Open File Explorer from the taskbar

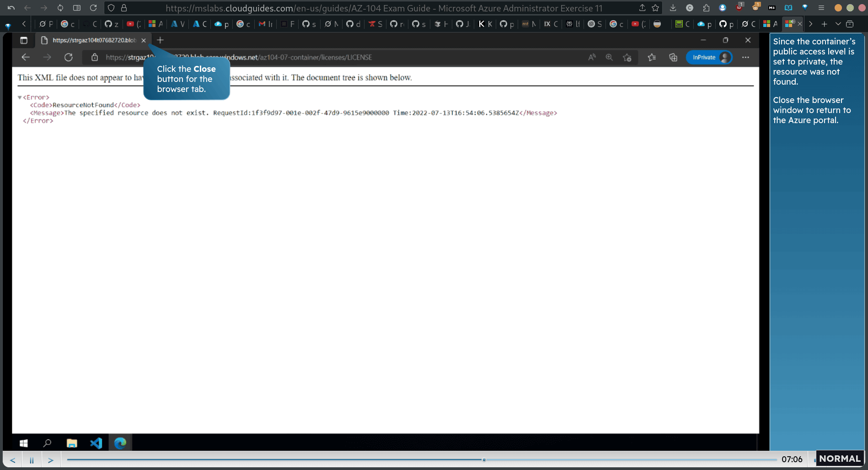(x=72, y=443)
